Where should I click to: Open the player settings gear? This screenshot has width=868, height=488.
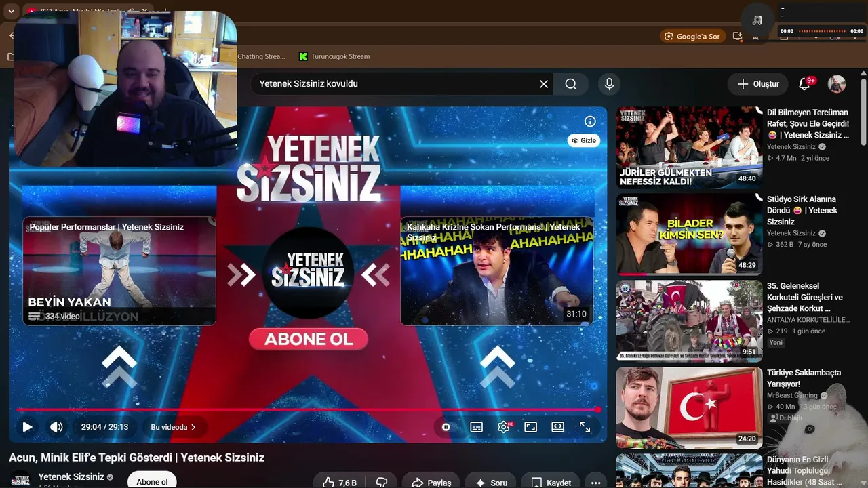pos(504,427)
